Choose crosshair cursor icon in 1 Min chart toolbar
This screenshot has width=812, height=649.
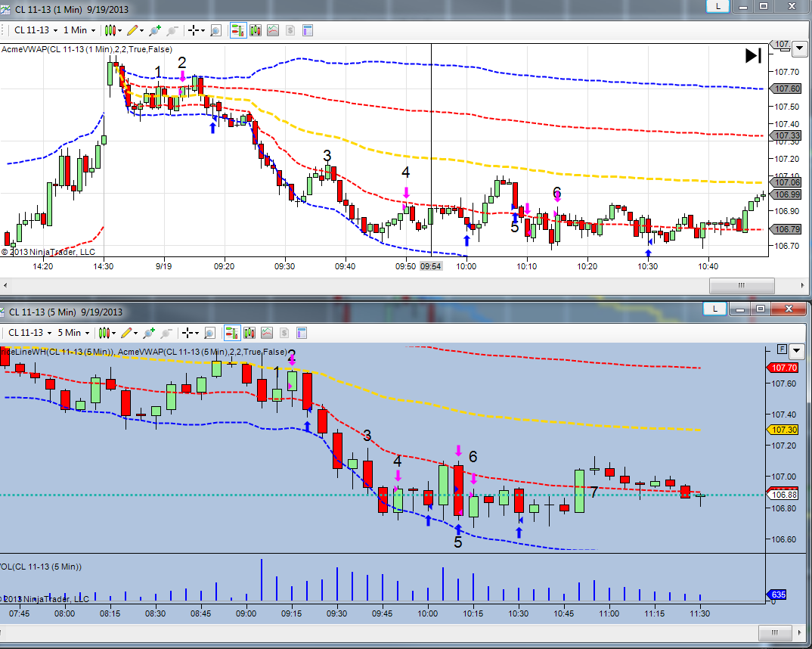pyautogui.click(x=194, y=30)
